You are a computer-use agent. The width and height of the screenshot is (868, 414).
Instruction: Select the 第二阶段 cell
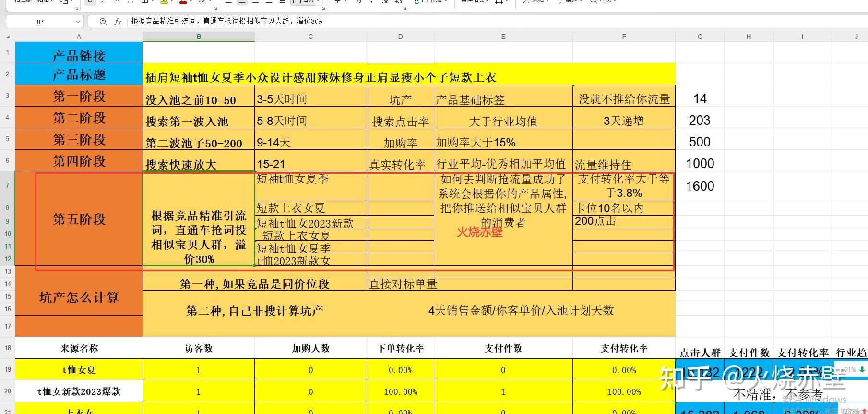pyautogui.click(x=79, y=118)
